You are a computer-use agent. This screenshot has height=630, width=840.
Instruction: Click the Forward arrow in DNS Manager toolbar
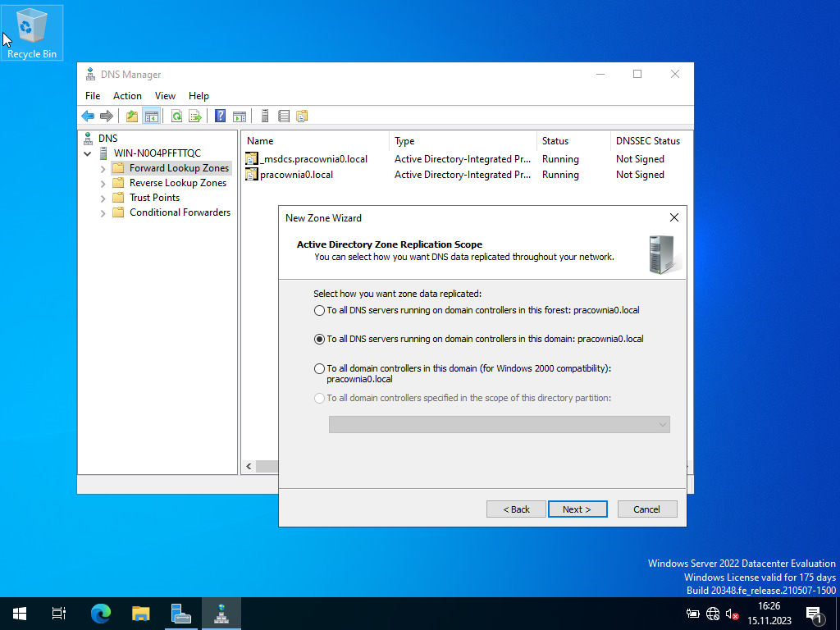tap(107, 116)
